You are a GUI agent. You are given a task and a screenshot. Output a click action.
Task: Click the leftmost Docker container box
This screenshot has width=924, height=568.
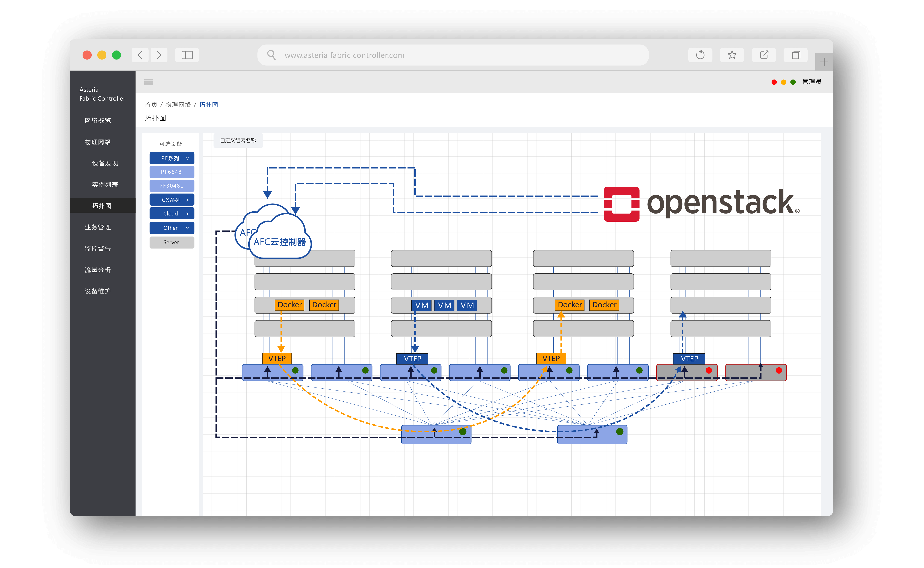[290, 305]
